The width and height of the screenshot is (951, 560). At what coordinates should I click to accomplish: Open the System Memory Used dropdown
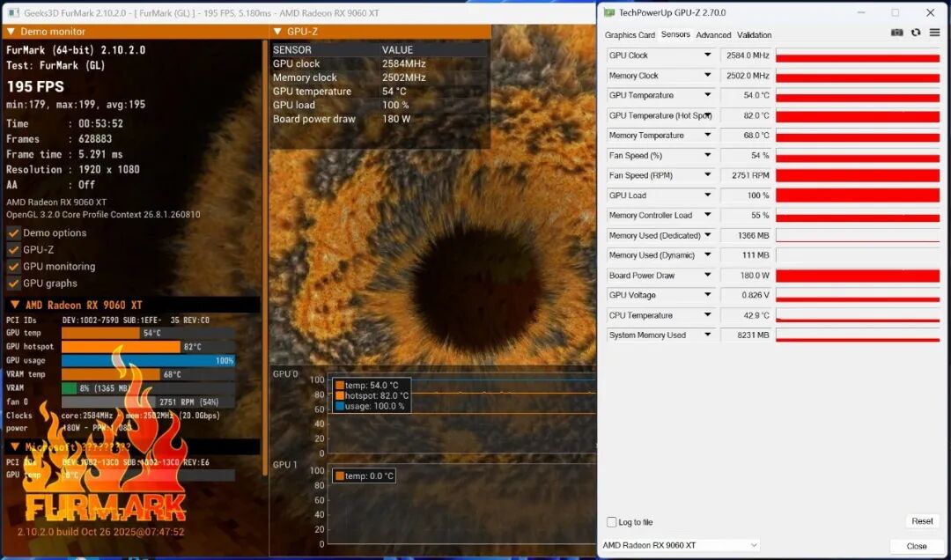click(x=707, y=335)
